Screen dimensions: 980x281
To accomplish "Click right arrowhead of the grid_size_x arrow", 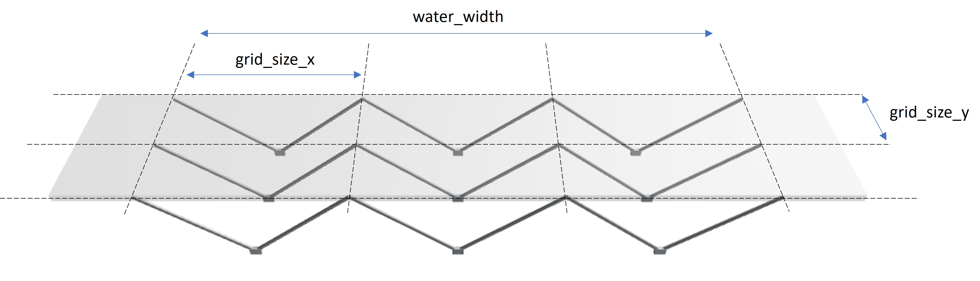I will 358,75.
